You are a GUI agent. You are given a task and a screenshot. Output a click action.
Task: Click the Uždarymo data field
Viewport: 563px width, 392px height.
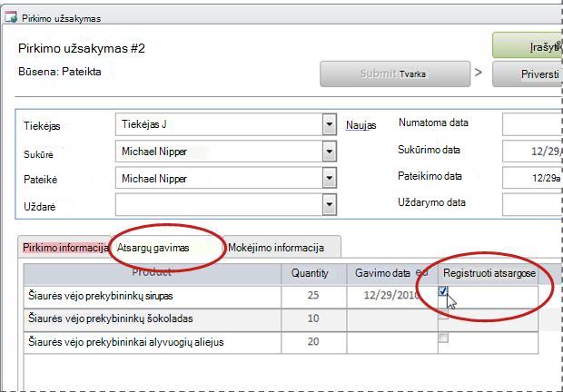coord(532,204)
